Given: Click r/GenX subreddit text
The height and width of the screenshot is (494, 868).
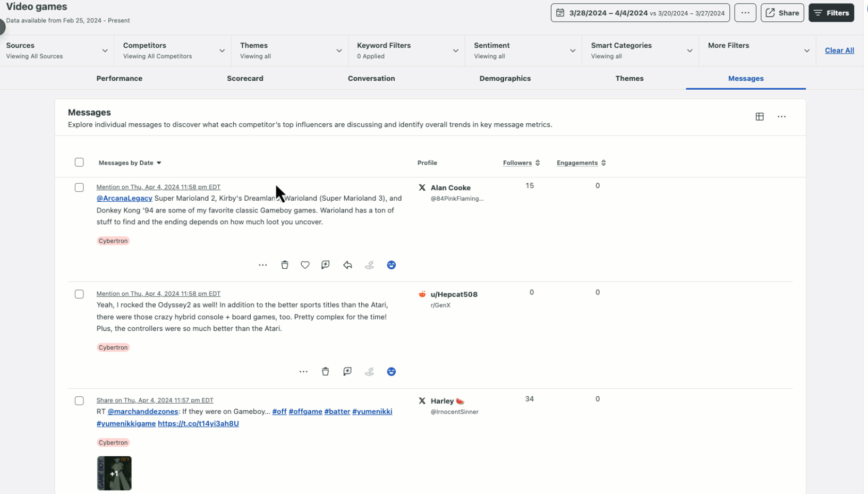Looking at the screenshot, I should (440, 305).
